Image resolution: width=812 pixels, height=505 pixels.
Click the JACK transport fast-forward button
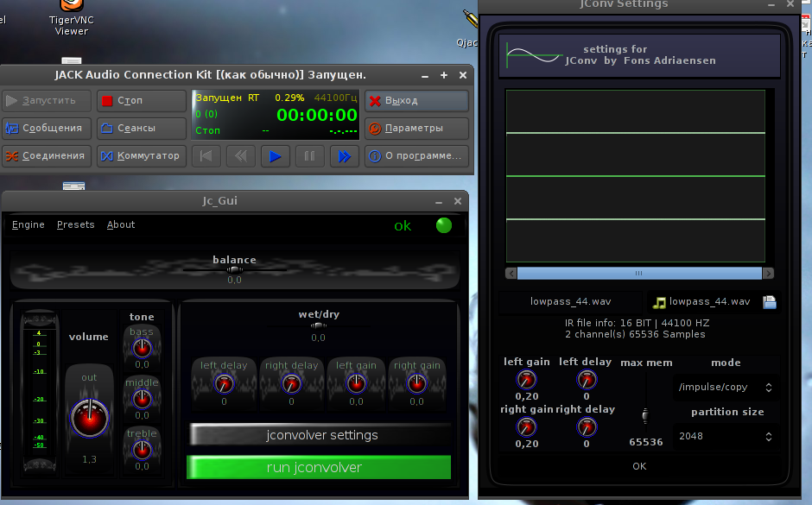tap(345, 155)
